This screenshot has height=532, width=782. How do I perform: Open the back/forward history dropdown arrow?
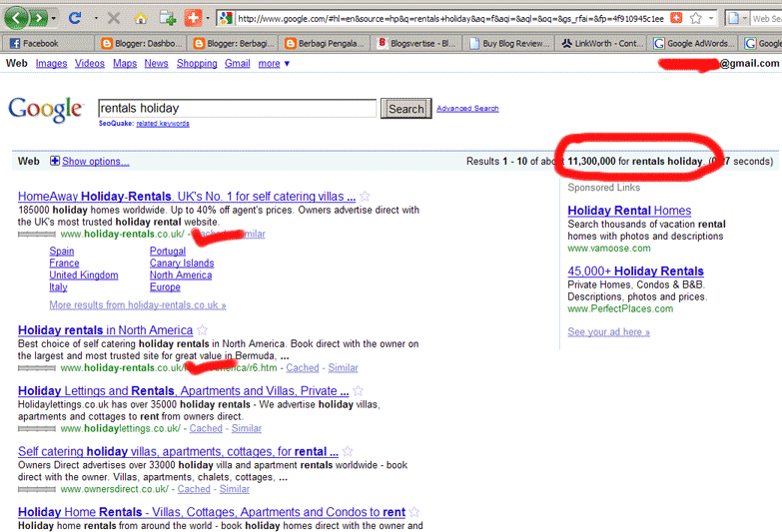[x=54, y=19]
